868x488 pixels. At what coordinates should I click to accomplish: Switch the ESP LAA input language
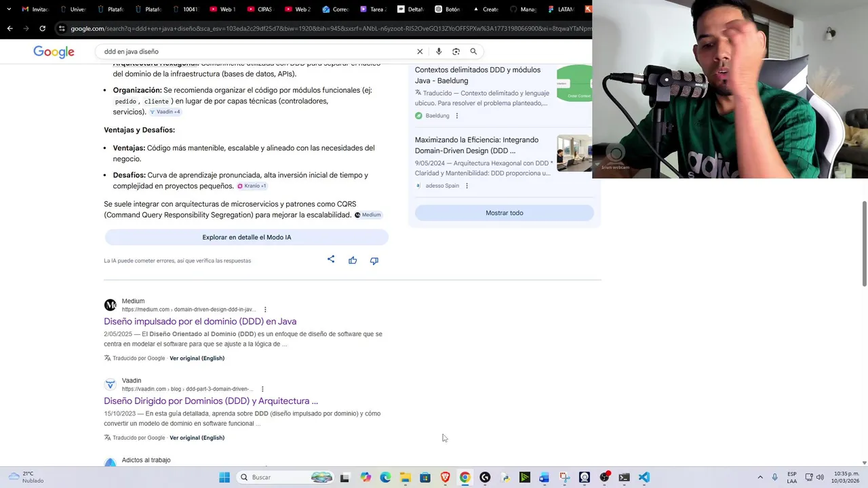(792, 477)
